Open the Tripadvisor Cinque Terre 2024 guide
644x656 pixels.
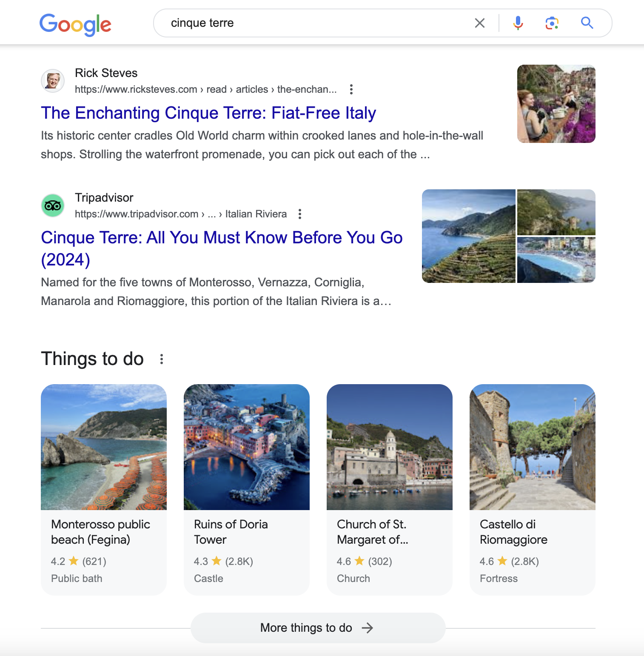tap(222, 238)
